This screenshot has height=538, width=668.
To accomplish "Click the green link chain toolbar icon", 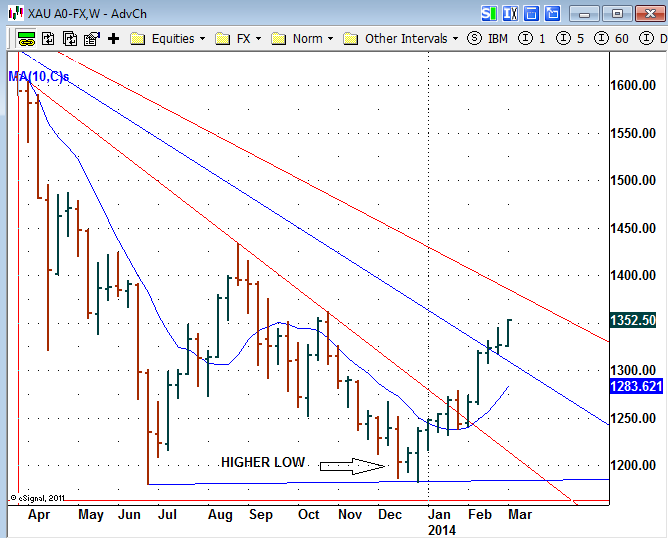I will coord(26,39).
